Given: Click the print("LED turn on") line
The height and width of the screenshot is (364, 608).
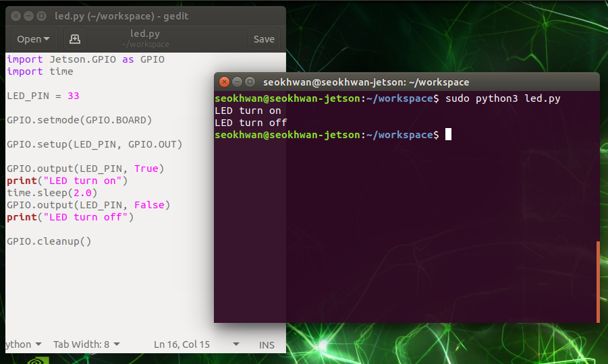Looking at the screenshot, I should pyautogui.click(x=67, y=181).
